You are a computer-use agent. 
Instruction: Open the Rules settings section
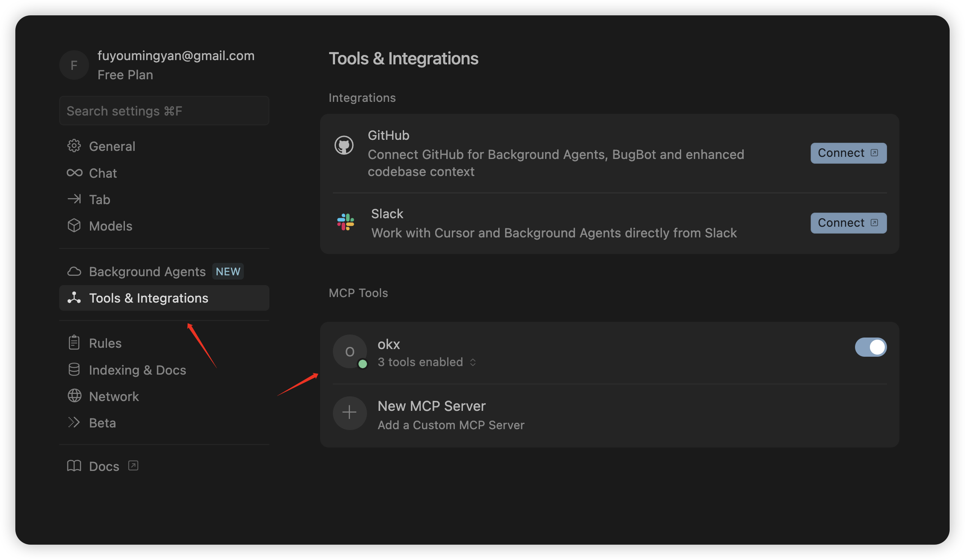click(x=164, y=343)
